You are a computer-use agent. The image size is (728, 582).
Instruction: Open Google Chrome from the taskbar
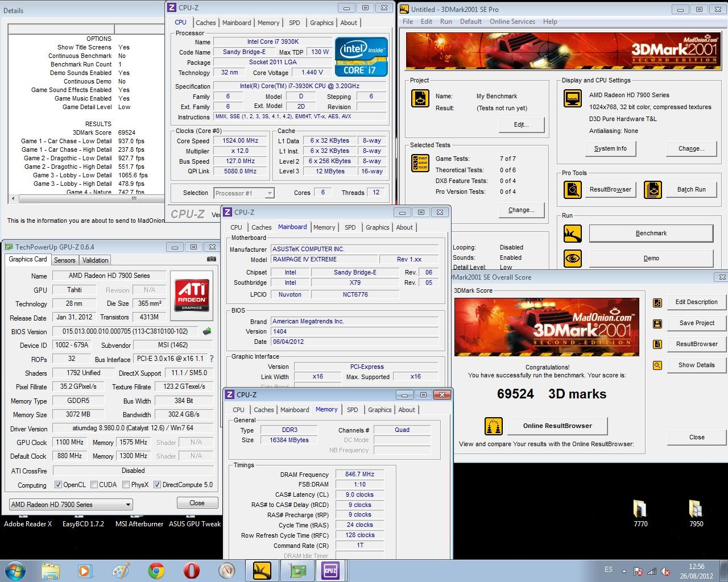tap(156, 570)
